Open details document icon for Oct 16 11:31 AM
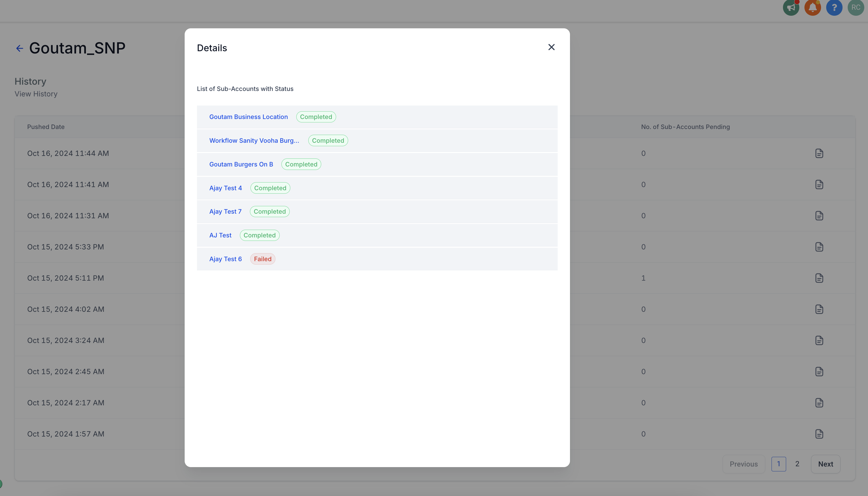 [x=819, y=216]
